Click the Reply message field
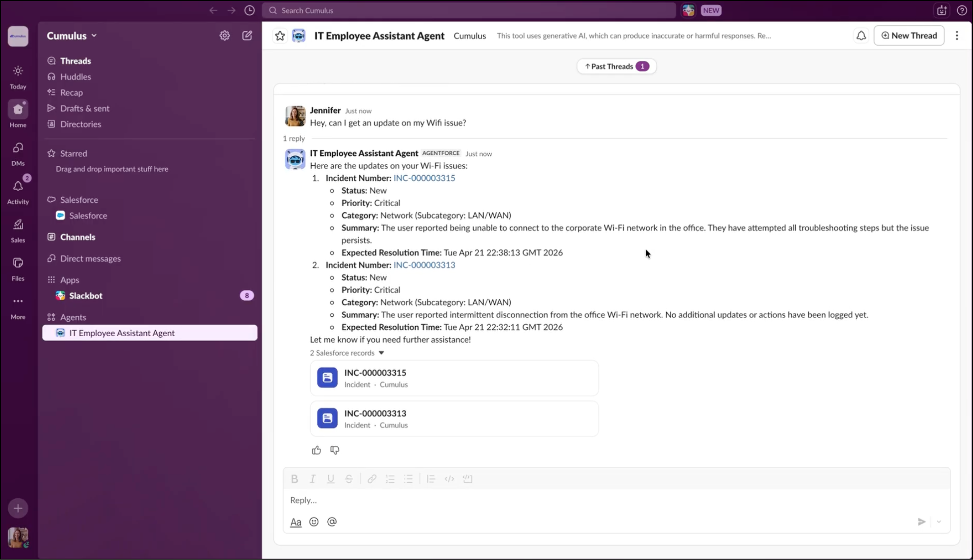 [617, 500]
